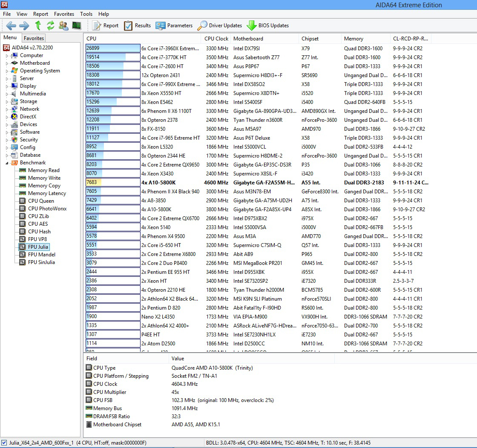Open CPU PhotoWorxx benchmark
This screenshot has width=477, height=448.
[47, 208]
